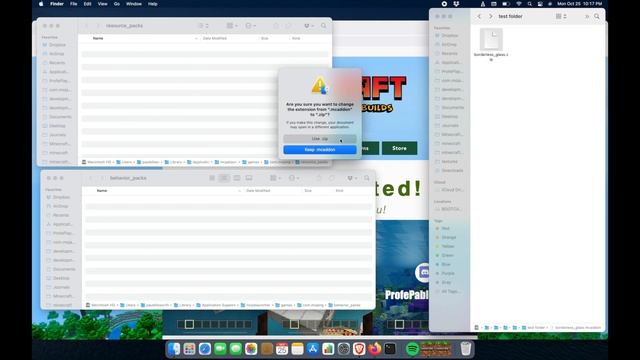Open Launchpad from the Dock
The height and width of the screenshot is (360, 640).
pyautogui.click(x=189, y=349)
